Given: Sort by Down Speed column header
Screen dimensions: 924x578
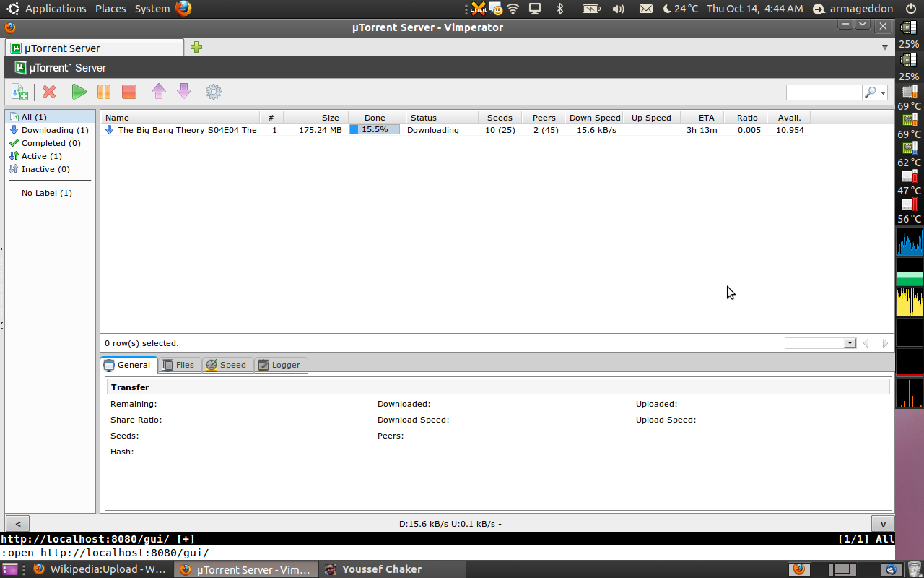Looking at the screenshot, I should [595, 117].
